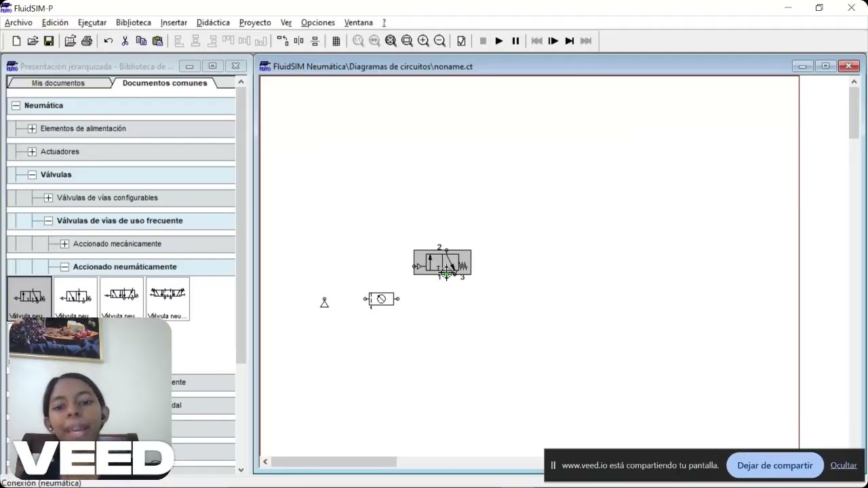Open the print preview icon

70,41
